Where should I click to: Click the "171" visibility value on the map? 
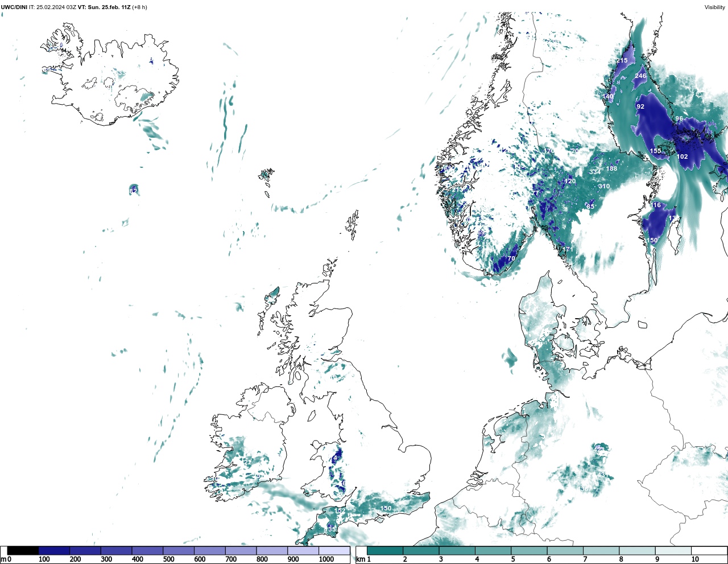pyautogui.click(x=568, y=249)
